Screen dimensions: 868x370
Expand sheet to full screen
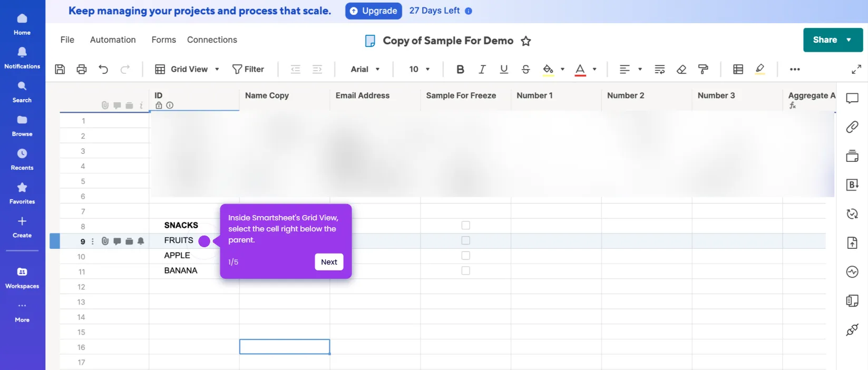[x=856, y=69]
